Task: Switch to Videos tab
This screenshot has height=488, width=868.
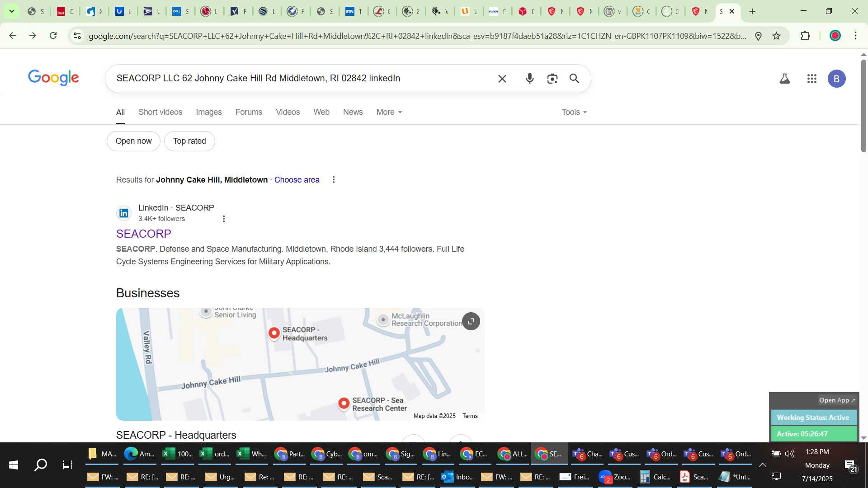Action: pos(288,112)
